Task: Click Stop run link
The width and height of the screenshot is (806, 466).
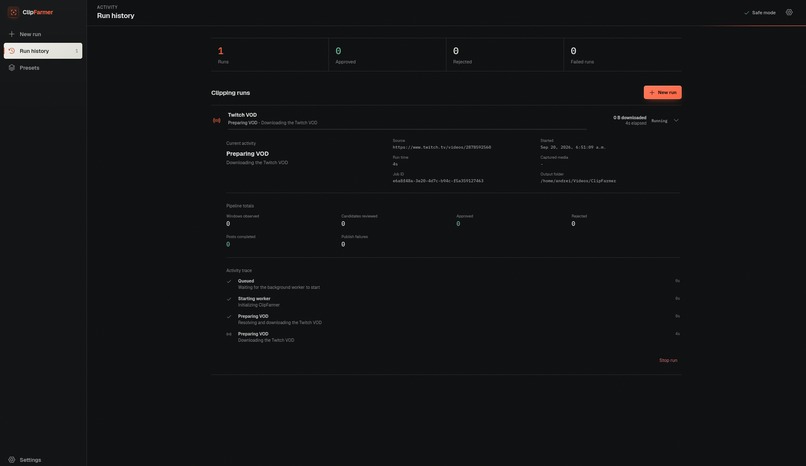Action: pos(668,361)
